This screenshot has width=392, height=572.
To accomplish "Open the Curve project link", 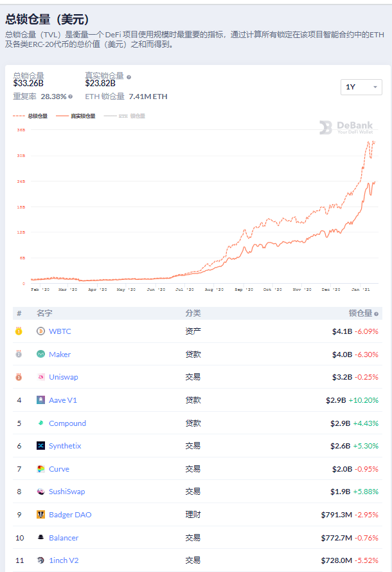I will (59, 469).
